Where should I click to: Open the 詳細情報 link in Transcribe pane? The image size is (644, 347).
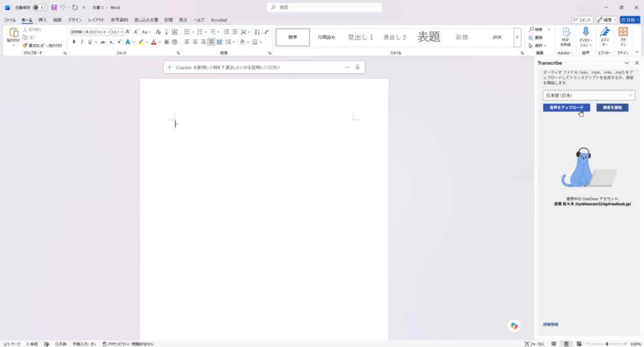tap(550, 324)
